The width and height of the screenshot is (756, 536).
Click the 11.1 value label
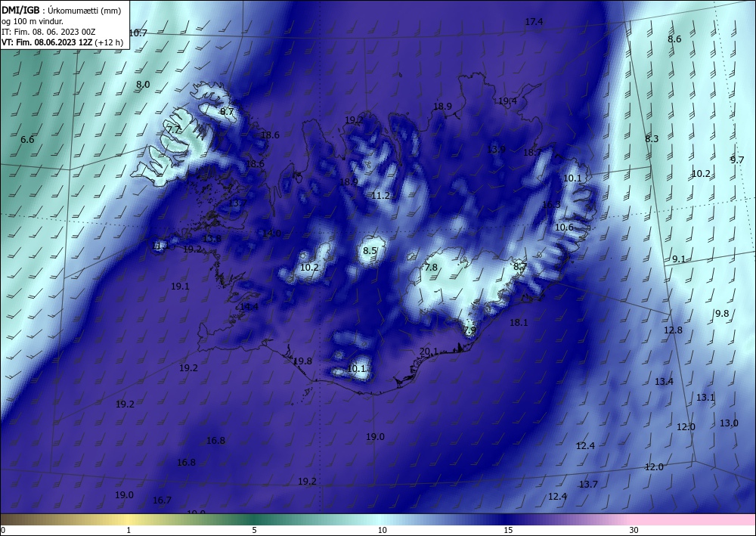point(160,246)
